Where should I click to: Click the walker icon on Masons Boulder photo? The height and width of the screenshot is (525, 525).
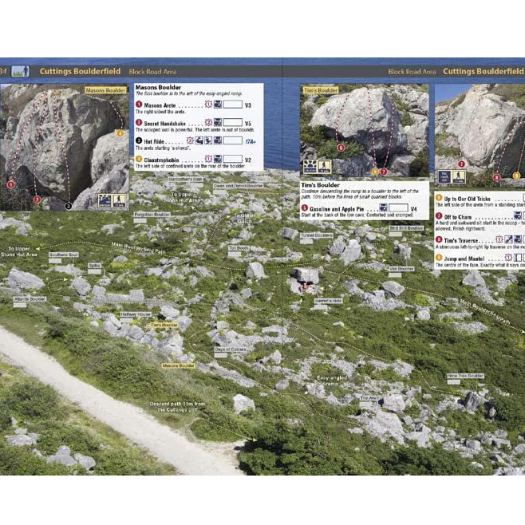point(119,200)
